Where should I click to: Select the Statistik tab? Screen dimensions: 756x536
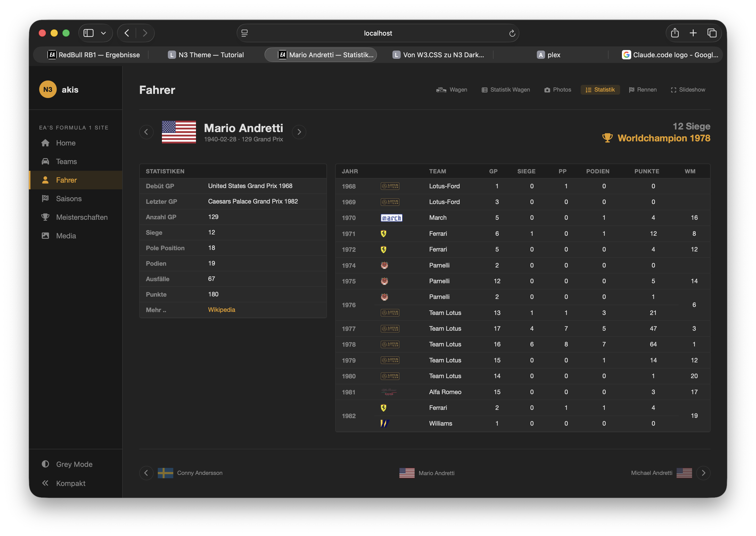pos(600,90)
